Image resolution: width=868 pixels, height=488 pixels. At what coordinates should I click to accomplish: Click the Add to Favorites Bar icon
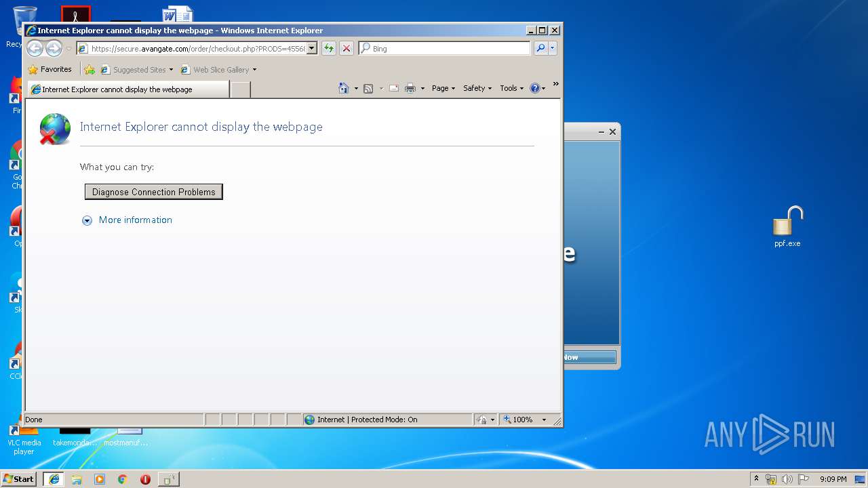click(x=90, y=69)
